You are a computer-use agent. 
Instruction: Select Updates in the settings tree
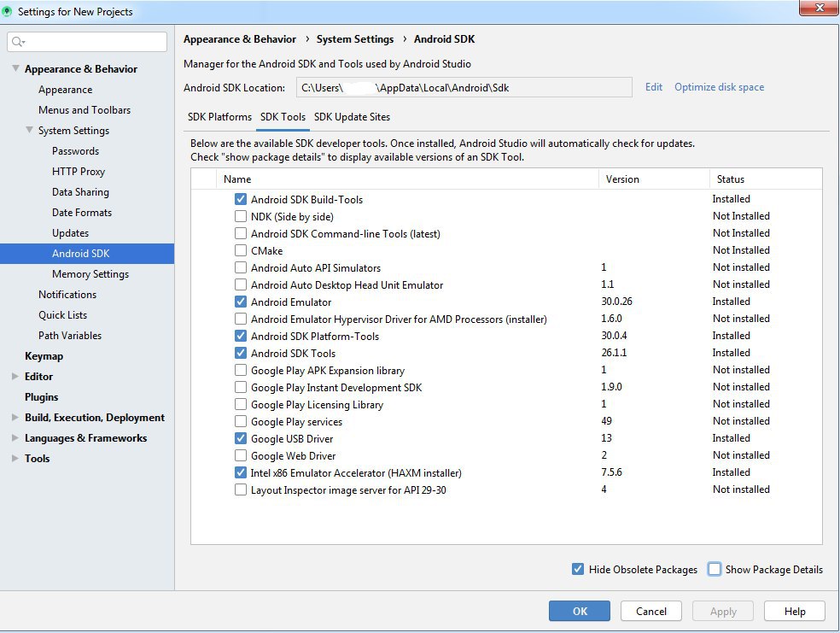click(70, 233)
